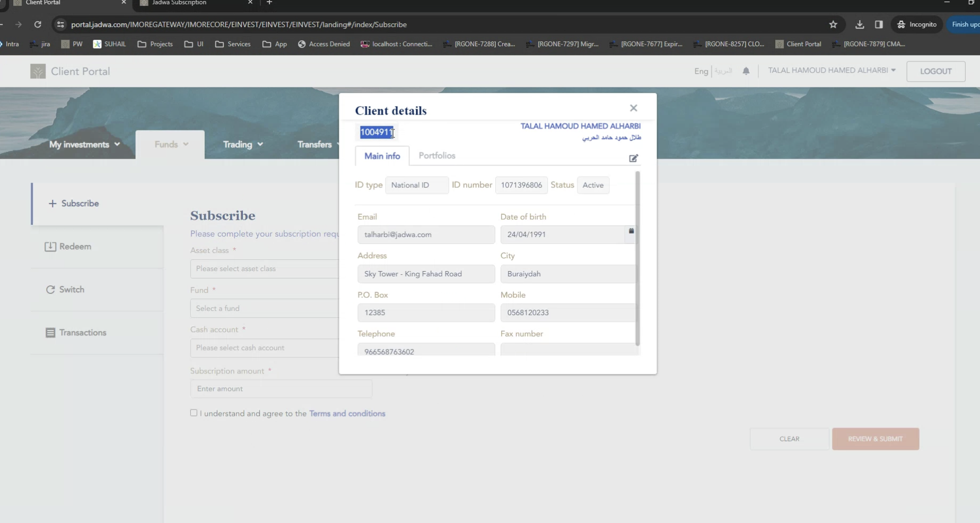Image resolution: width=980 pixels, height=523 pixels.
Task: Check the Terms and conditions agreement checkbox
Action: 194,413
